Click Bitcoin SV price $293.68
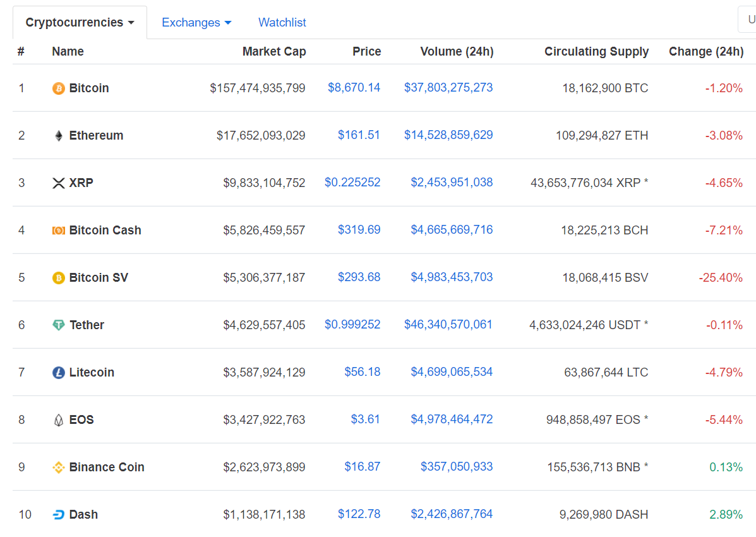 359,277
